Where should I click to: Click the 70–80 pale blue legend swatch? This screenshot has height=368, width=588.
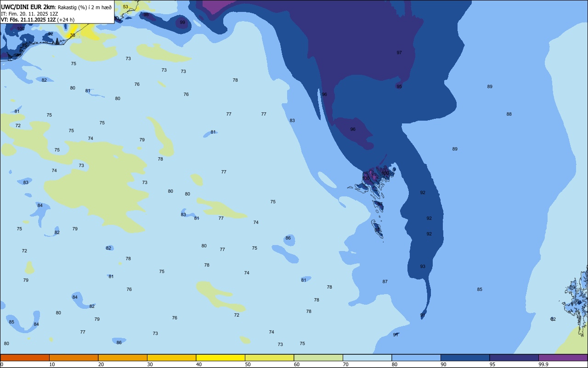click(x=367, y=357)
